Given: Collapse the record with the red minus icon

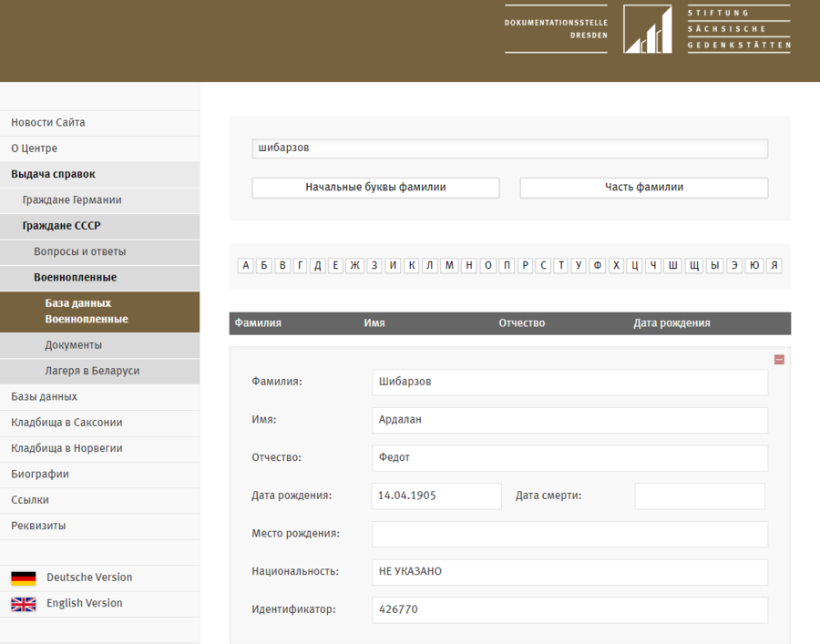Looking at the screenshot, I should tap(779, 360).
